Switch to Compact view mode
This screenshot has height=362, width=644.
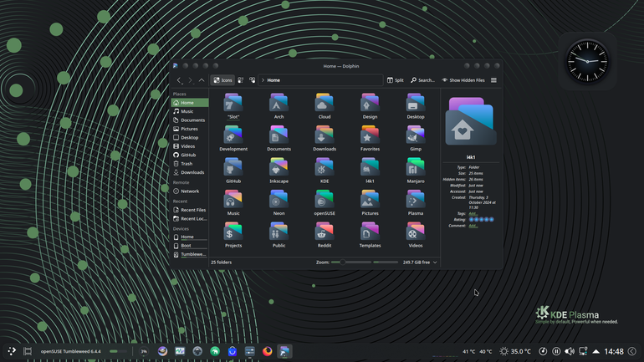tap(241, 80)
